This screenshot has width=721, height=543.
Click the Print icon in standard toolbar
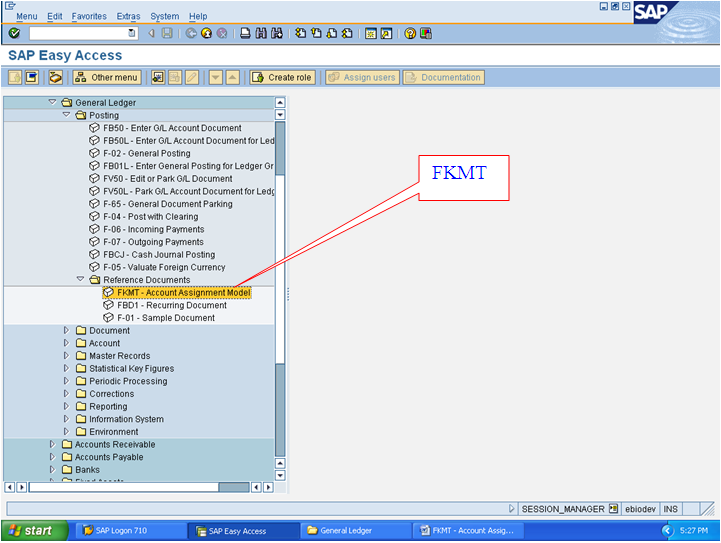pyautogui.click(x=246, y=33)
